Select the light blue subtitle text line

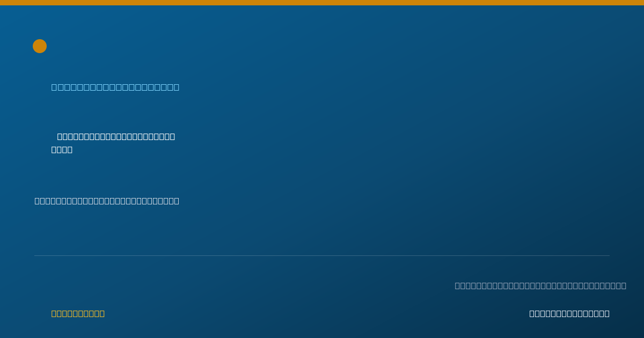[x=115, y=87]
